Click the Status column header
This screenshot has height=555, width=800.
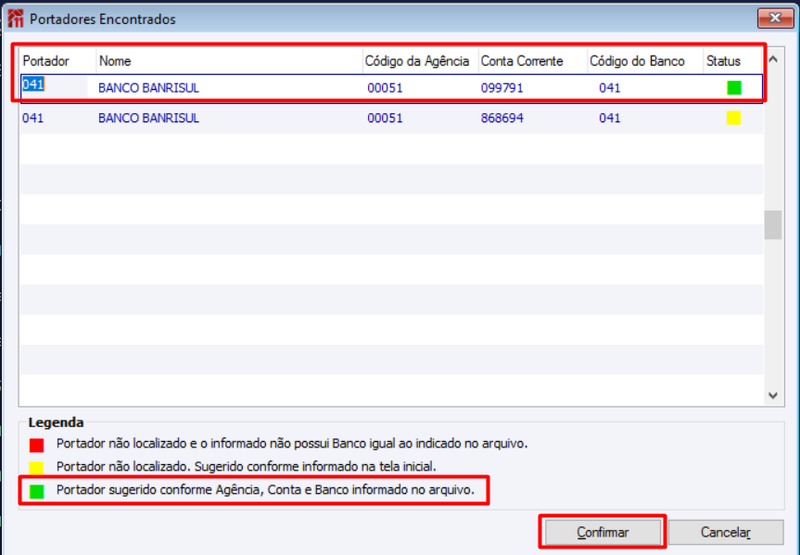point(733,61)
